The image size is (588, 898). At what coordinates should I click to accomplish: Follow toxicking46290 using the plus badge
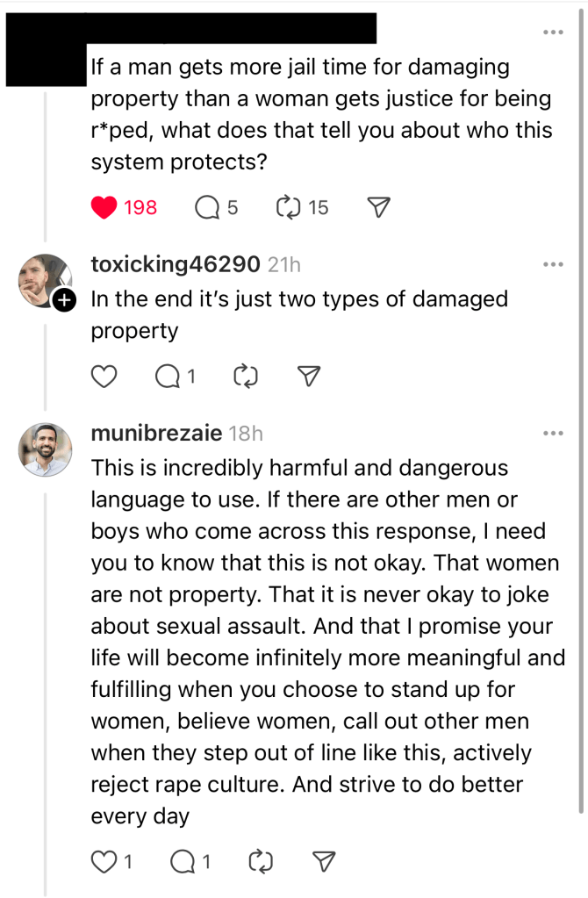pyautogui.click(x=64, y=300)
